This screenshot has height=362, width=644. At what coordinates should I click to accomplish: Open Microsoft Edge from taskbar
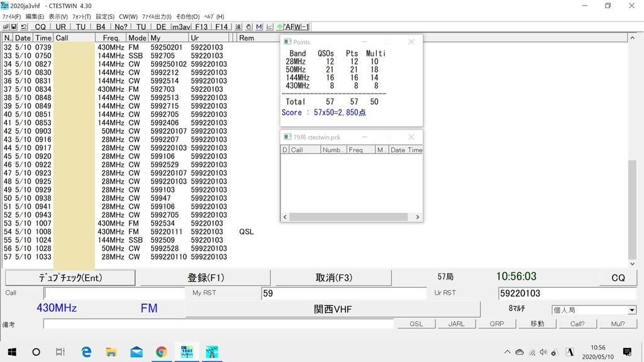tap(86, 352)
